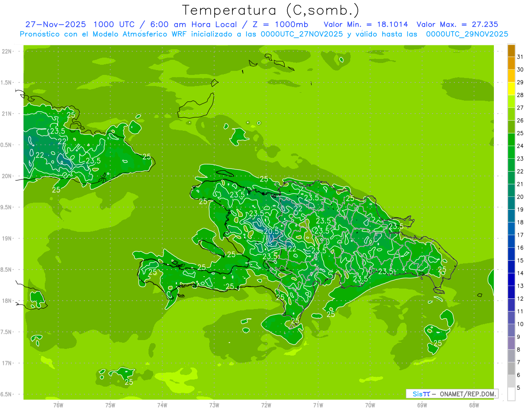The width and height of the screenshot is (532, 411).
Task: Click the 18 value on the color legend
Action: [520, 222]
